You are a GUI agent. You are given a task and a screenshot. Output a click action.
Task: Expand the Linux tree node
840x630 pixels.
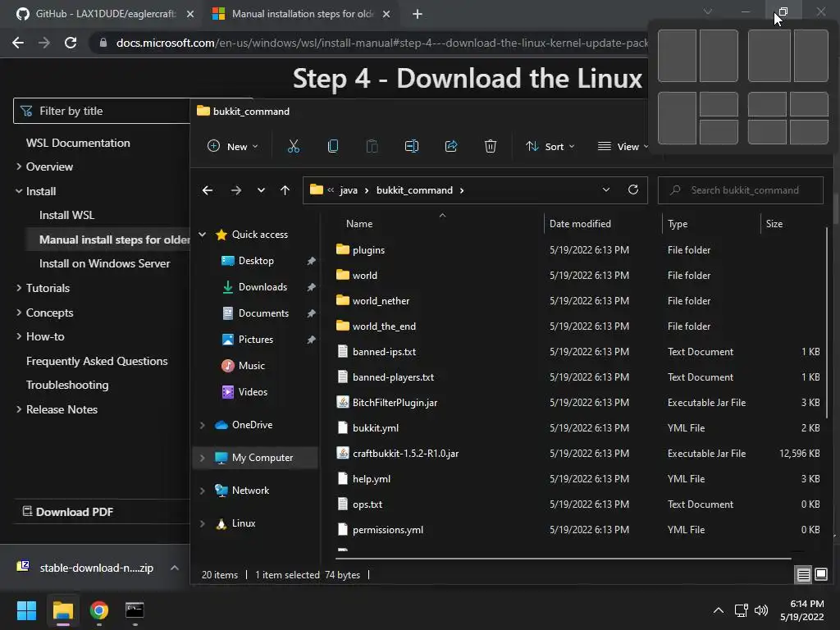[203, 523]
